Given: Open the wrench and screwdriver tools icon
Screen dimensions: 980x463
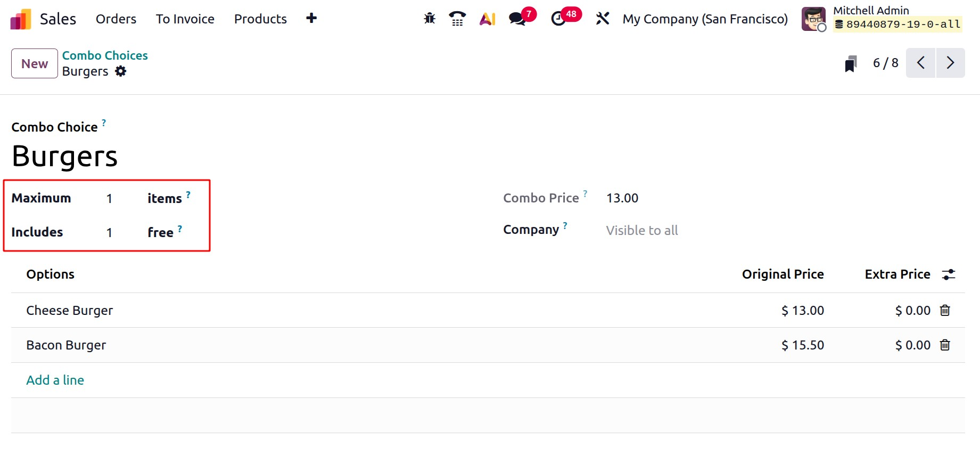Looking at the screenshot, I should [x=602, y=19].
